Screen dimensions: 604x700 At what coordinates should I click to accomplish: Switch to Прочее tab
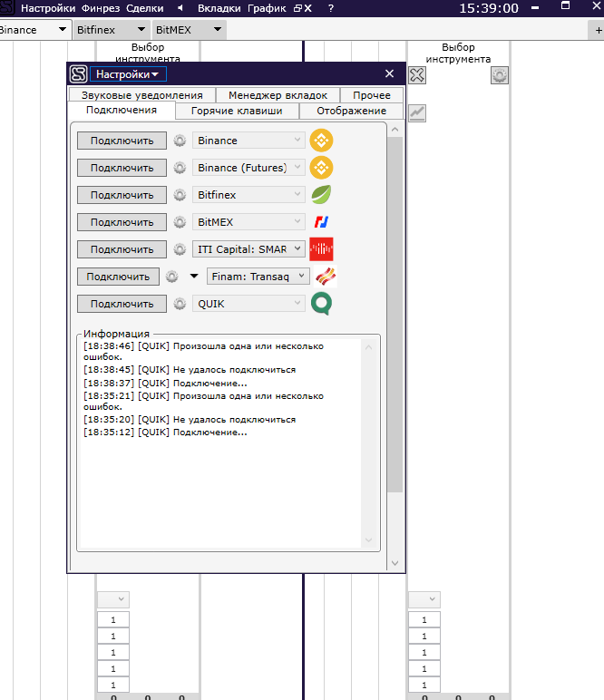(x=372, y=95)
